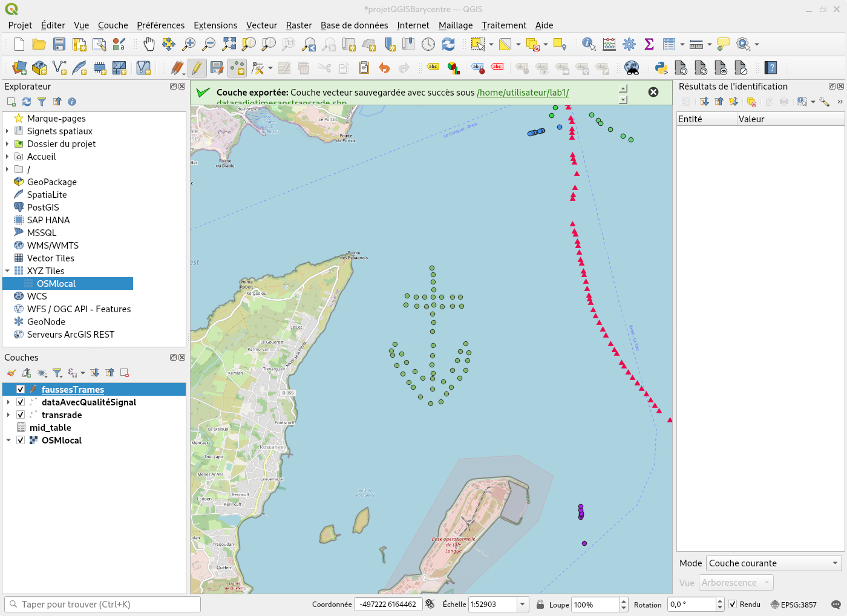Screen dimensions: 847x616
Task: Toggle the scale lock next to Loupe
Action: [540, 605]
